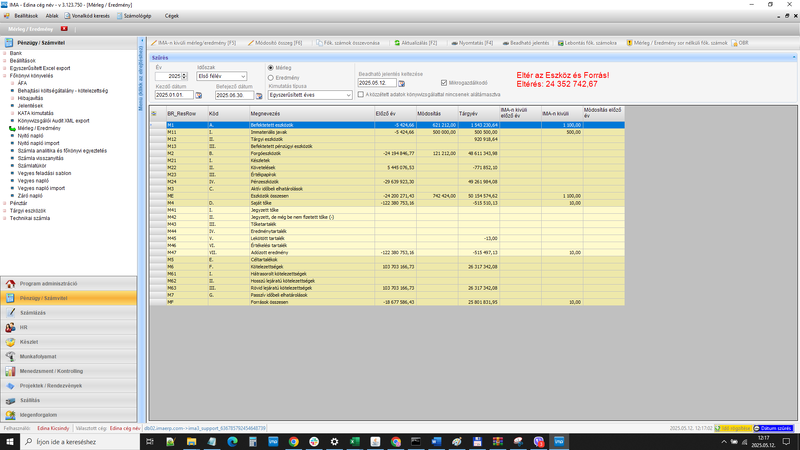Open Projektek / Rendezvények module
This screenshot has height=450, width=800.
68,386
